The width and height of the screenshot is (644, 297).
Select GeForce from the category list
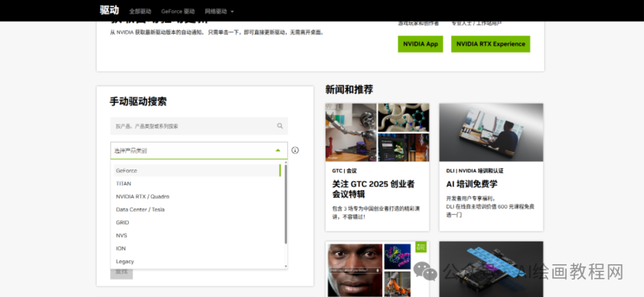point(197,171)
